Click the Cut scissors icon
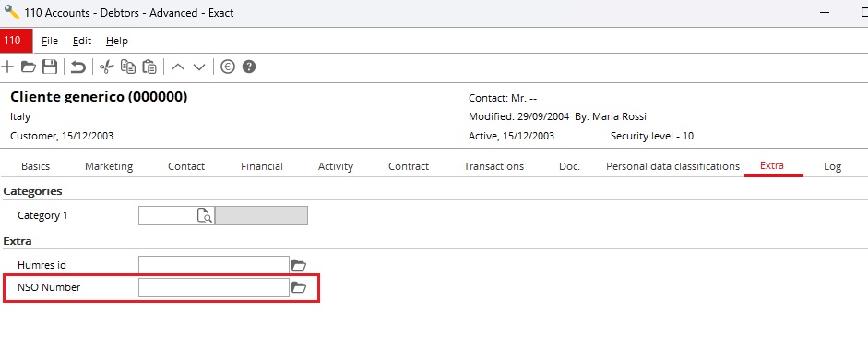 pyautogui.click(x=106, y=67)
